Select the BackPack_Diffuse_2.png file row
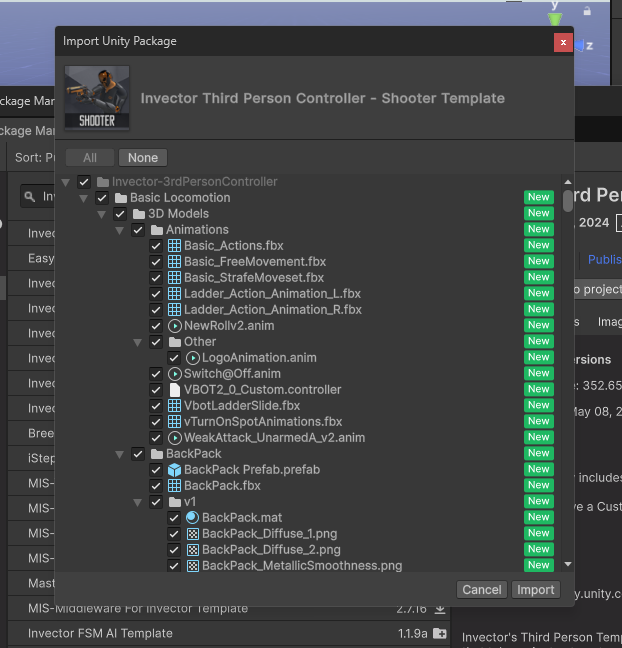The height and width of the screenshot is (648, 622). pyautogui.click(x=310, y=550)
